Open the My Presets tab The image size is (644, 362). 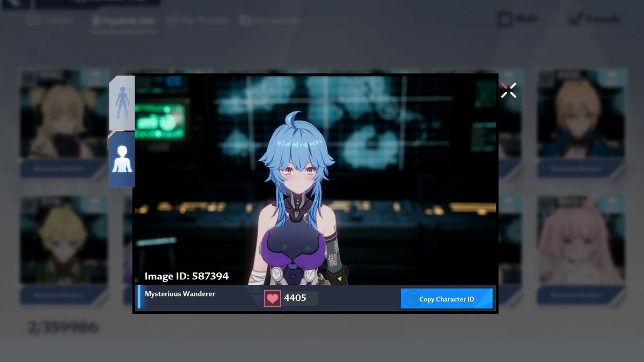point(197,21)
